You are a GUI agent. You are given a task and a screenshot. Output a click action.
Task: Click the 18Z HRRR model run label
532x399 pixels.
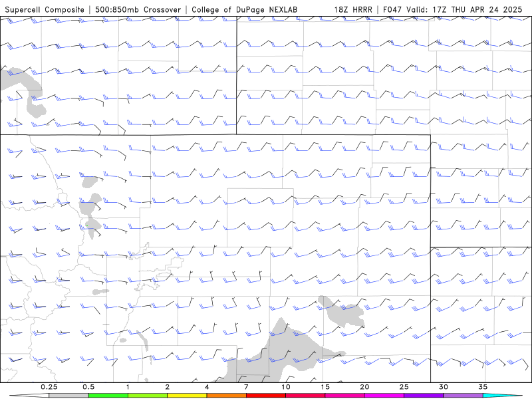pyautogui.click(x=353, y=9)
